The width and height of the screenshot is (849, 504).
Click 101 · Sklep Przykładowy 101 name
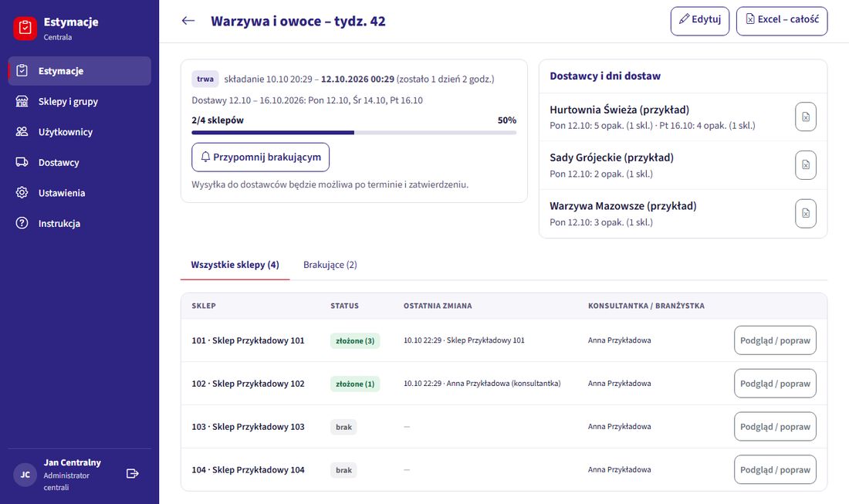click(248, 340)
